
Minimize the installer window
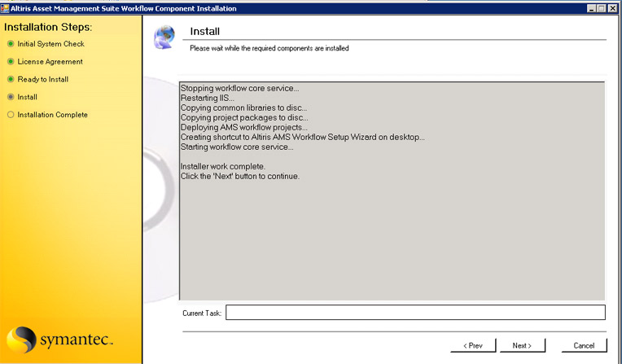point(591,8)
